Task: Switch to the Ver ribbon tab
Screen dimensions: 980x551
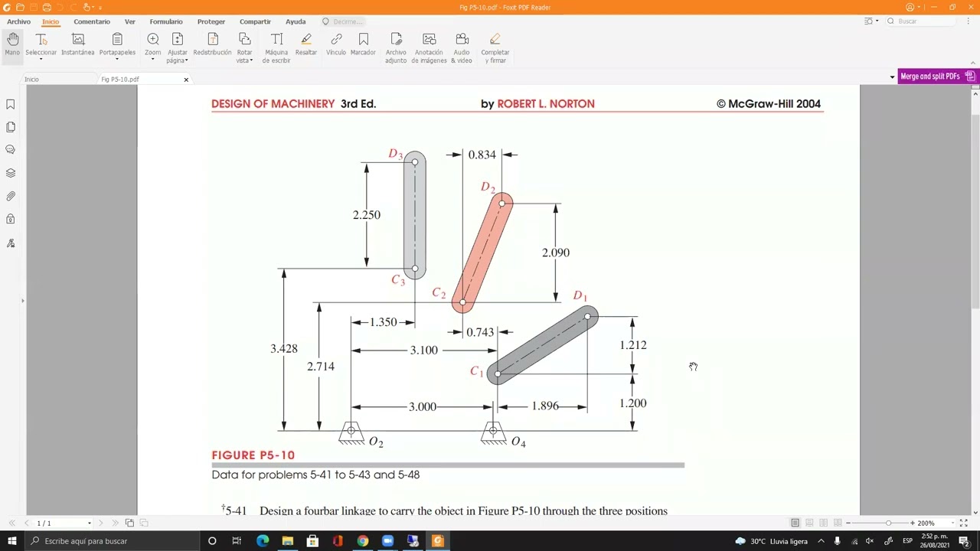Action: [x=130, y=21]
